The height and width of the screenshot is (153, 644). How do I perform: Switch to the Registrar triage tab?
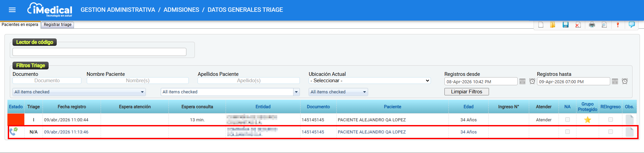coord(58,25)
